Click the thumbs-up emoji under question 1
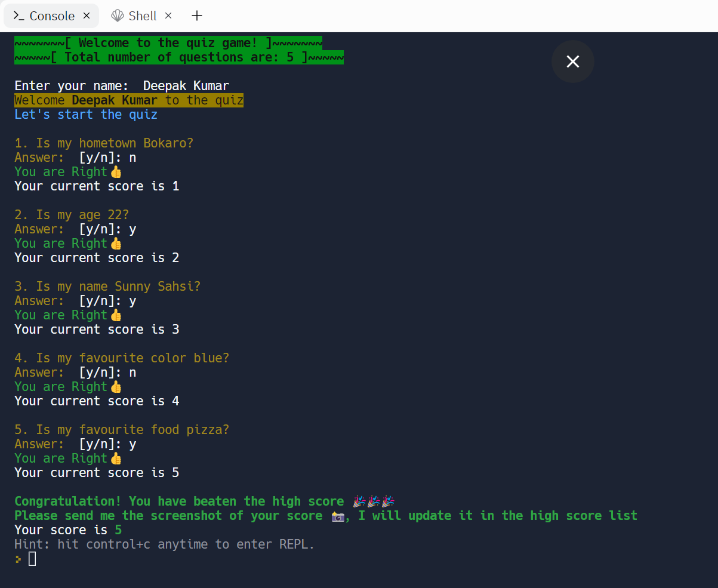The height and width of the screenshot is (588, 718). pyautogui.click(x=116, y=172)
